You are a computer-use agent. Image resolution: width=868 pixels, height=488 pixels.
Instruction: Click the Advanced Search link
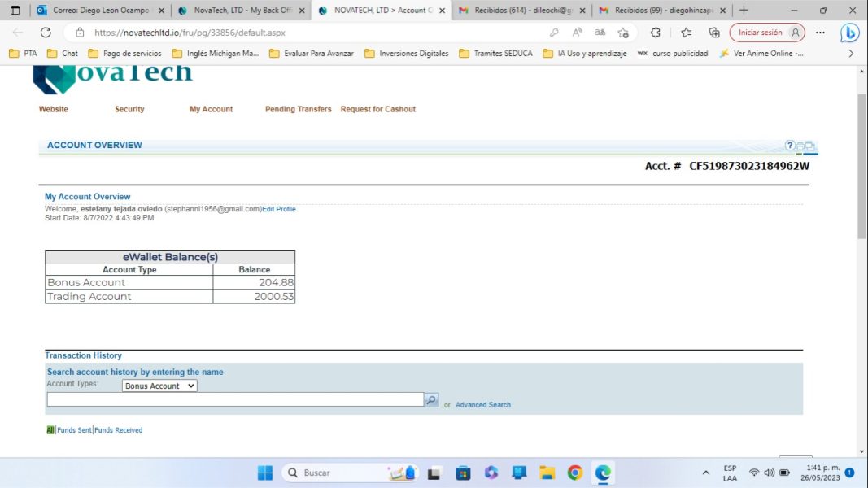pos(482,405)
